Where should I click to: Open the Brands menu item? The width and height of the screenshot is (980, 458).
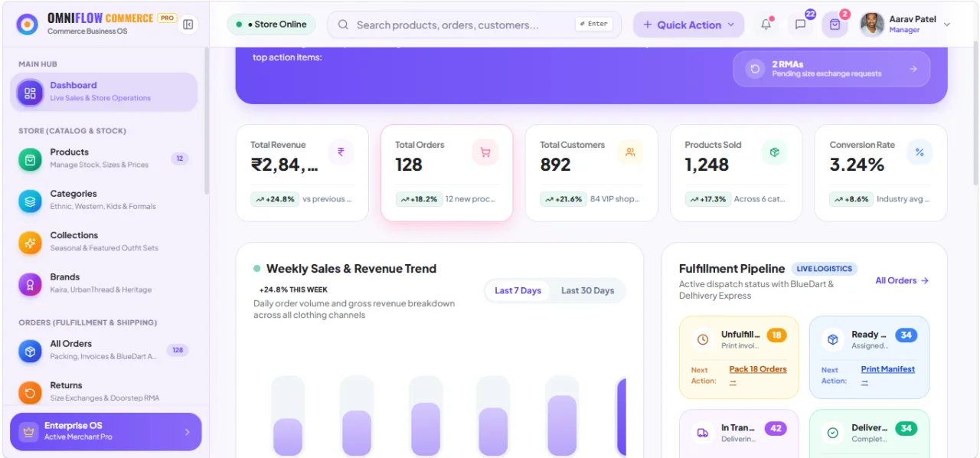pyautogui.click(x=103, y=283)
